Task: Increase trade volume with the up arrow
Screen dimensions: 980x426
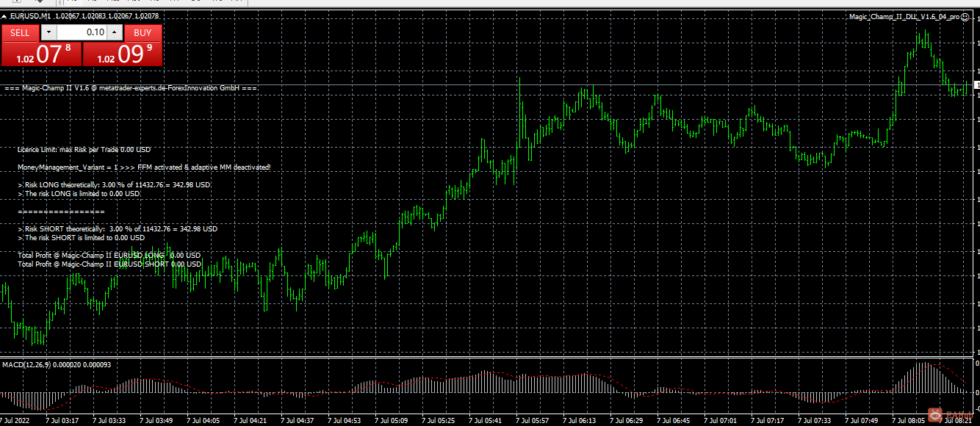Action: pos(115,32)
